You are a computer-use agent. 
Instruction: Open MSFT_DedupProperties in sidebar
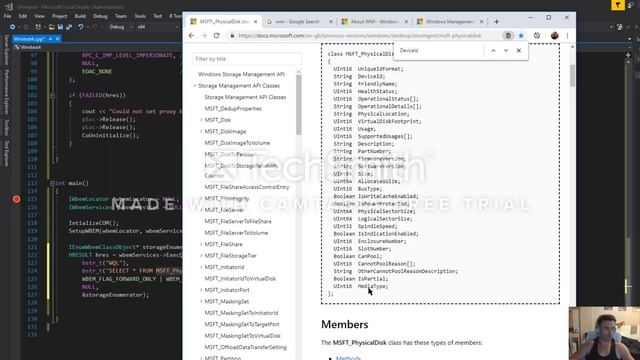tap(233, 109)
